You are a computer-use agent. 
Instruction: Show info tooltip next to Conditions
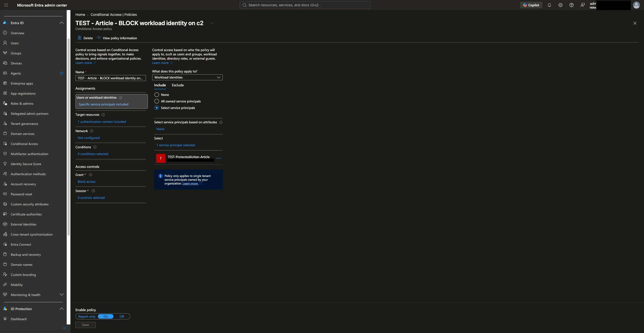(x=95, y=147)
